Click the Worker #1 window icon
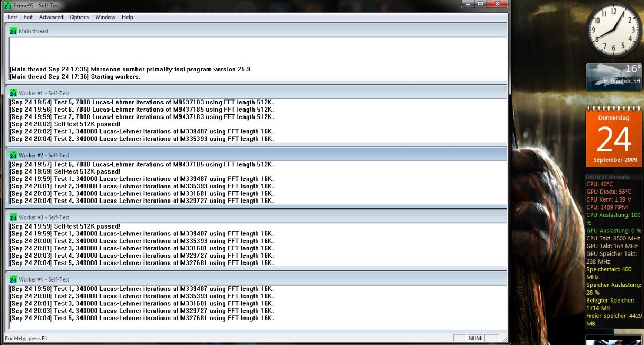Viewport: 644px width, 345px height. pyautogui.click(x=13, y=93)
